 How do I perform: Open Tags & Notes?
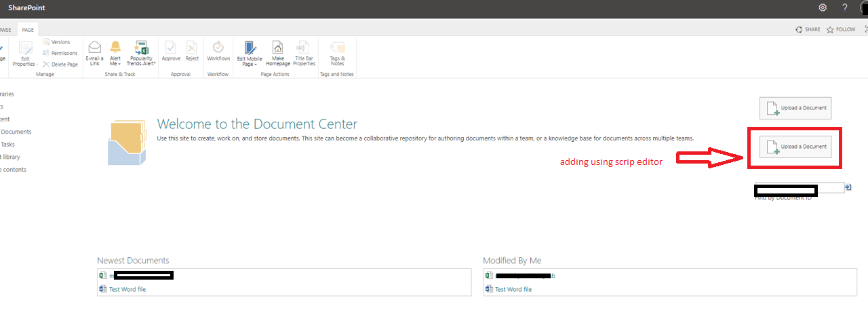pos(337,53)
